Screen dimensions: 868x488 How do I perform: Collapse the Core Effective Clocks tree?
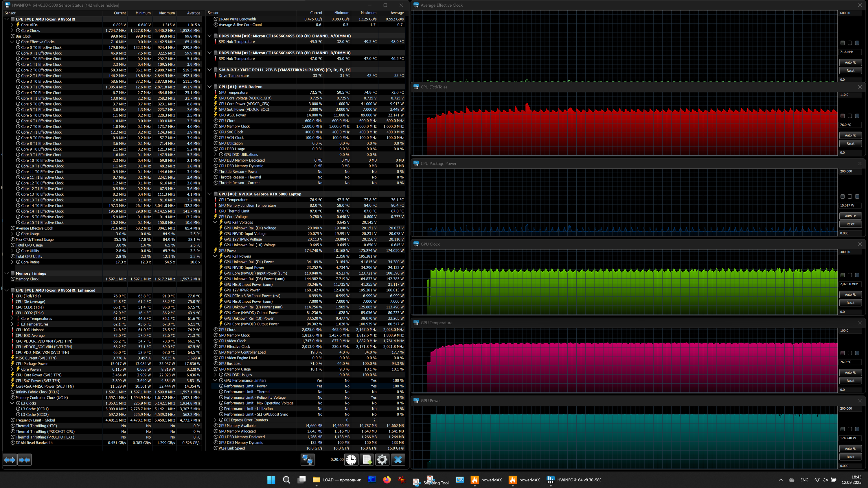click(12, 42)
